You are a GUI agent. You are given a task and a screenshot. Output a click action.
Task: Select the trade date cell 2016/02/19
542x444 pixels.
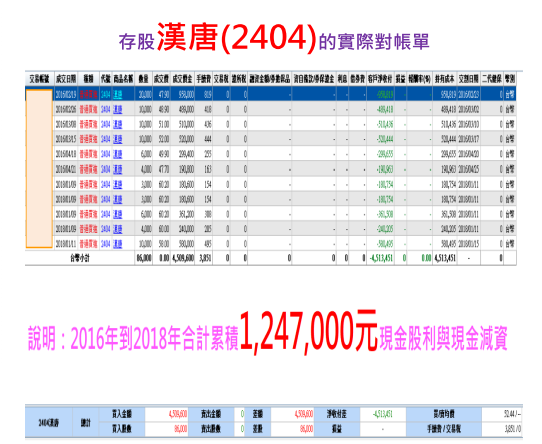tap(66, 94)
